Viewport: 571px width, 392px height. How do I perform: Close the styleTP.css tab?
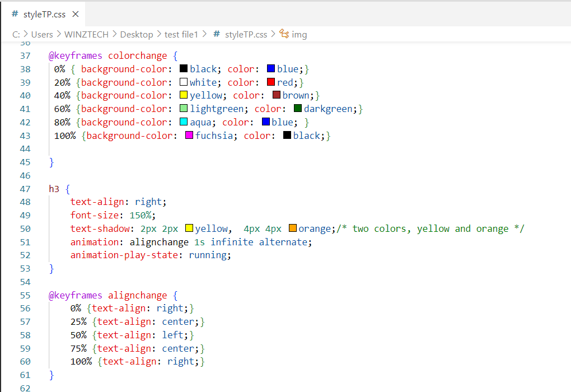pyautogui.click(x=76, y=14)
